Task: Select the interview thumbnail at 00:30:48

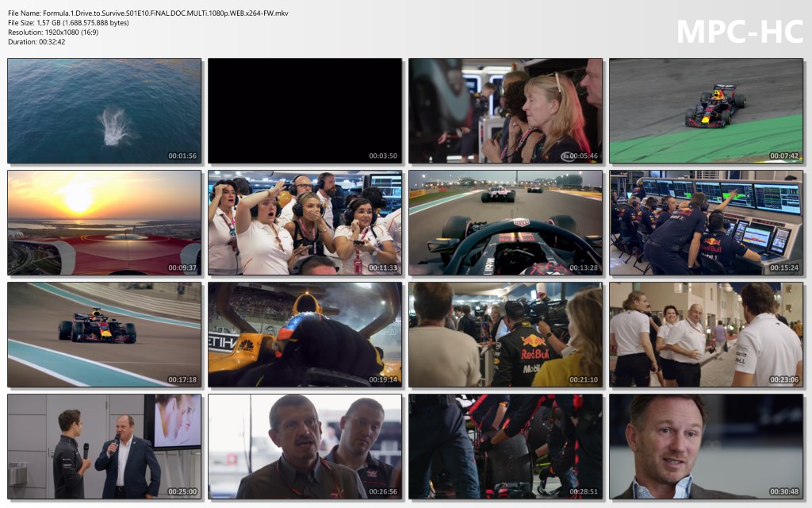Action: click(706, 446)
